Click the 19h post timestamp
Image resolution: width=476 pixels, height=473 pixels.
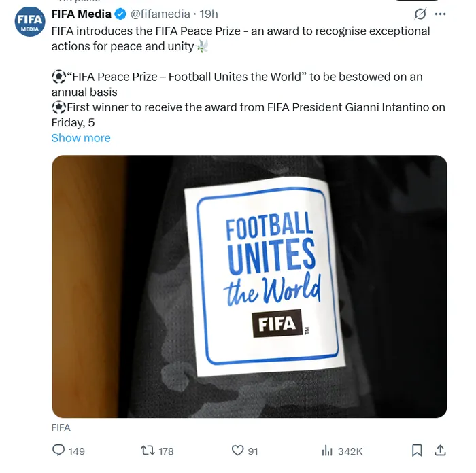208,14
